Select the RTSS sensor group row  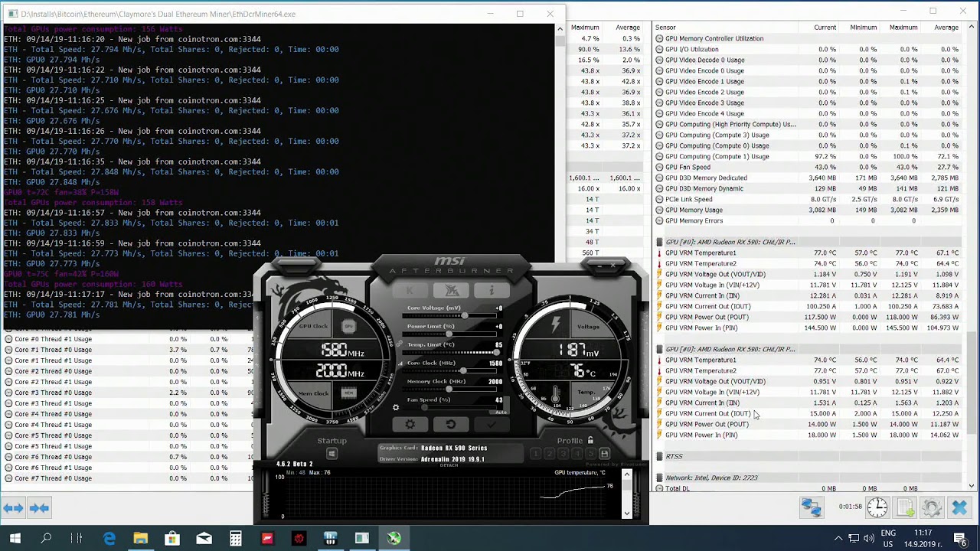click(x=808, y=456)
